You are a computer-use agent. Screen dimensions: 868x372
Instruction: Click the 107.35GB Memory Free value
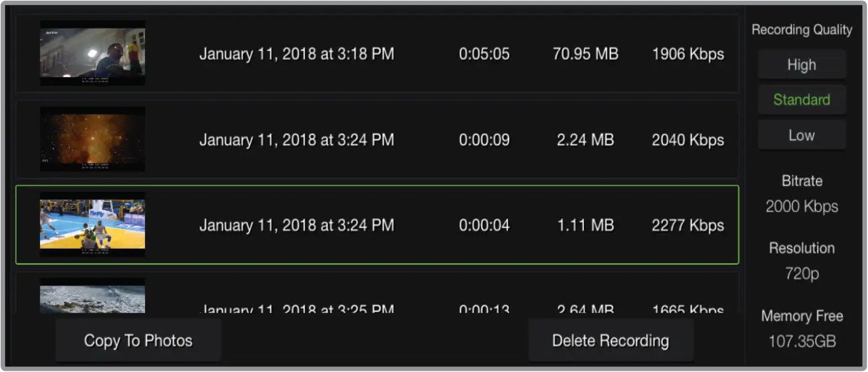[801, 341]
